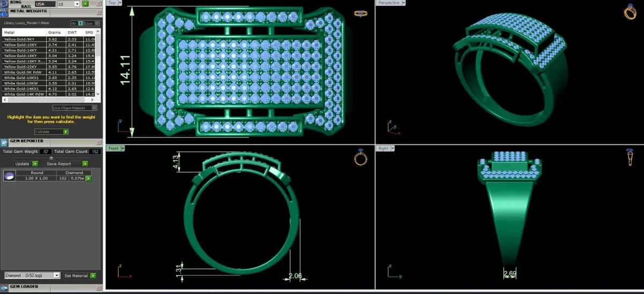This screenshot has height=294, width=644.
Task: Sort by the Metal column header
Action: (x=24, y=32)
